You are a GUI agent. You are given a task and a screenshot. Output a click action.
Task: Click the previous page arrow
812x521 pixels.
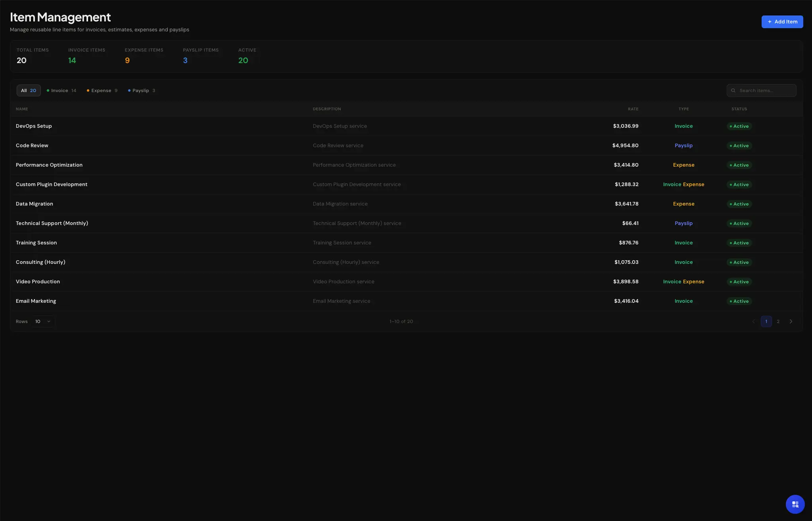click(x=754, y=321)
